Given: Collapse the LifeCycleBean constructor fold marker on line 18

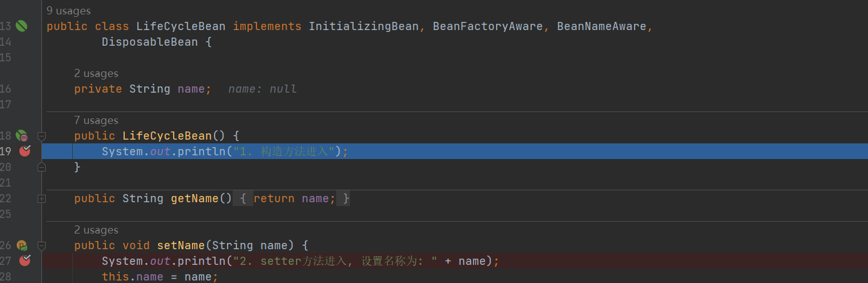Looking at the screenshot, I should click(41, 136).
